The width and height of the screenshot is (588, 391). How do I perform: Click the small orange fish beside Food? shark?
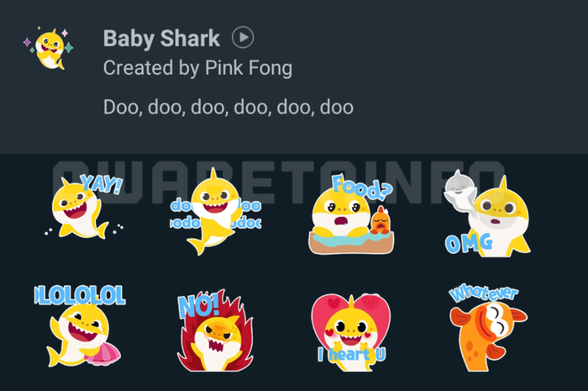(x=381, y=220)
